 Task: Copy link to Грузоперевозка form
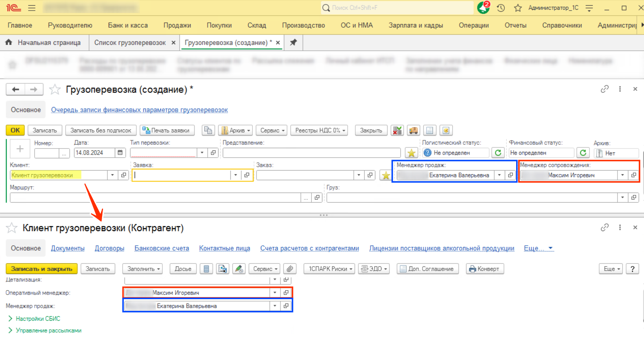(605, 89)
